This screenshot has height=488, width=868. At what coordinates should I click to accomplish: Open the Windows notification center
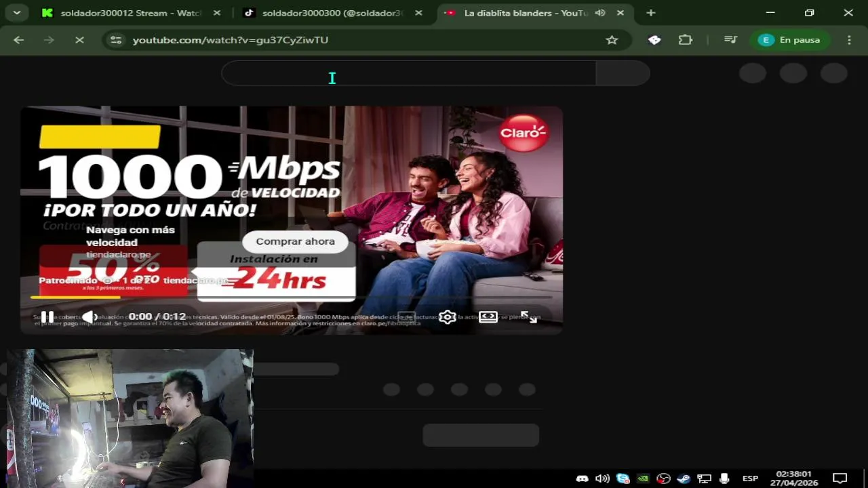(x=840, y=479)
